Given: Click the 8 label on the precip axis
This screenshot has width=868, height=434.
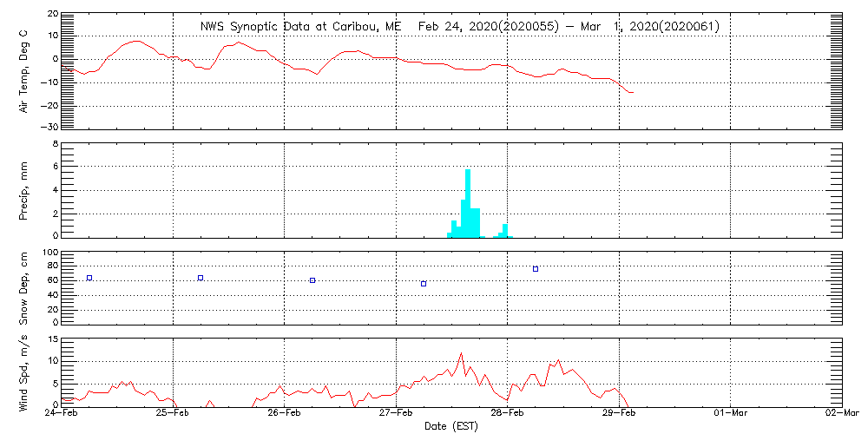Looking at the screenshot, I should click(x=54, y=143).
